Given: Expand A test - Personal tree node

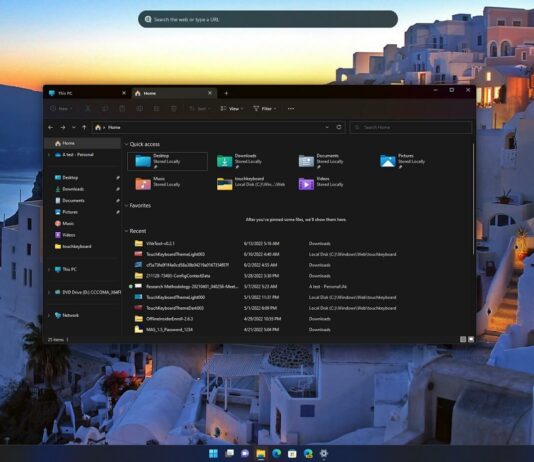Looking at the screenshot, I should click(x=49, y=155).
